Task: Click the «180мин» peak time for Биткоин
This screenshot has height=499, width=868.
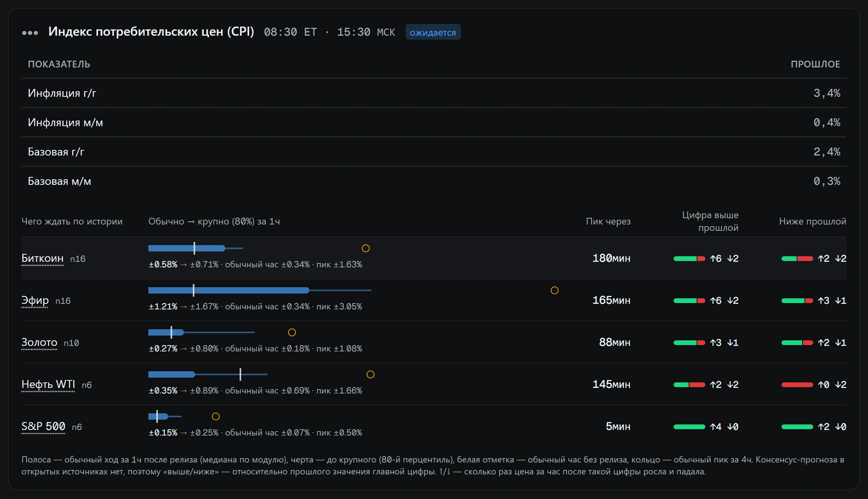Action: (611, 258)
